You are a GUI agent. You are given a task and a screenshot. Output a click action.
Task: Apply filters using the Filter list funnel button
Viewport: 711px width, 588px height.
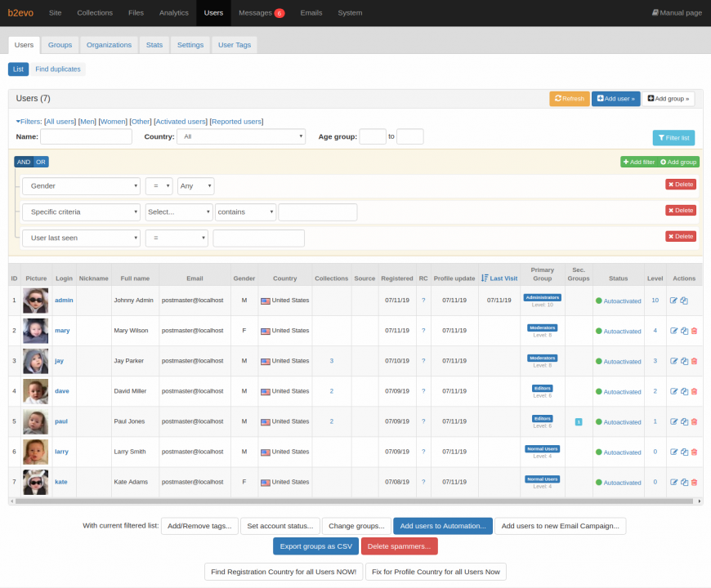(673, 137)
